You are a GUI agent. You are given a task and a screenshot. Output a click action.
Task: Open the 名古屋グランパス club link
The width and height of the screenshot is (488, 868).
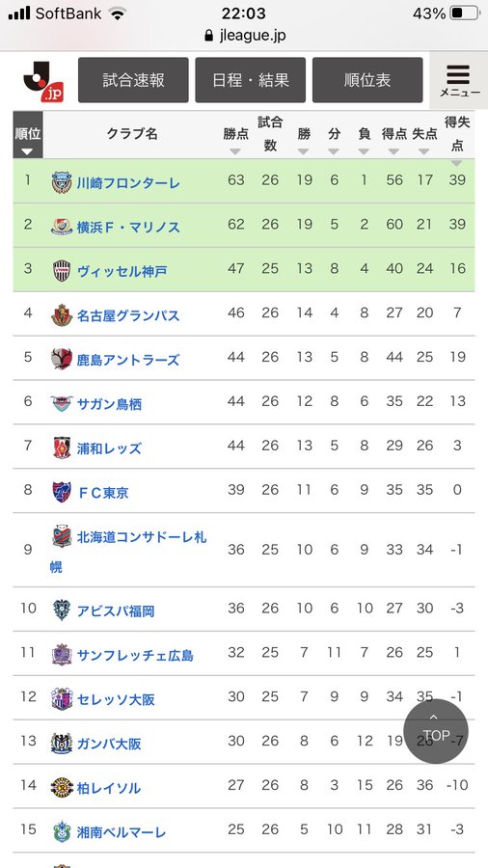click(x=128, y=315)
